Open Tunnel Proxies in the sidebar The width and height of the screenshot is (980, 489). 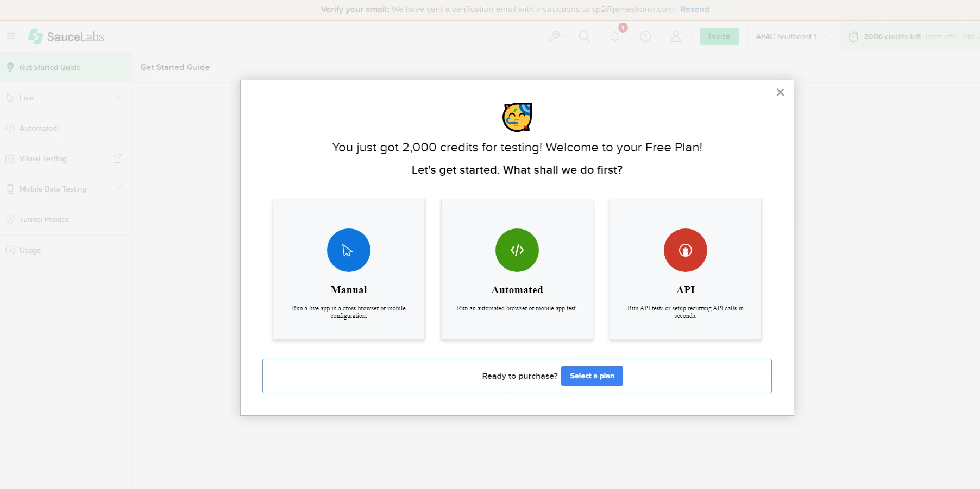(x=66, y=219)
